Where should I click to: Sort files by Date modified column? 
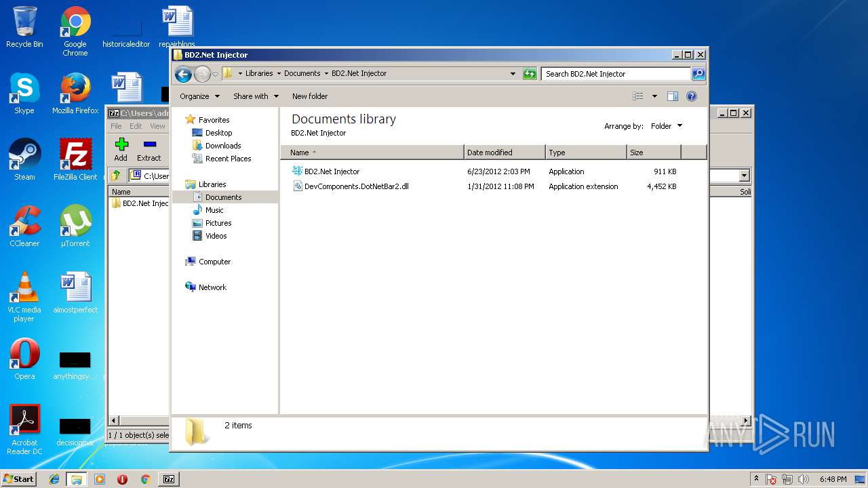click(505, 152)
